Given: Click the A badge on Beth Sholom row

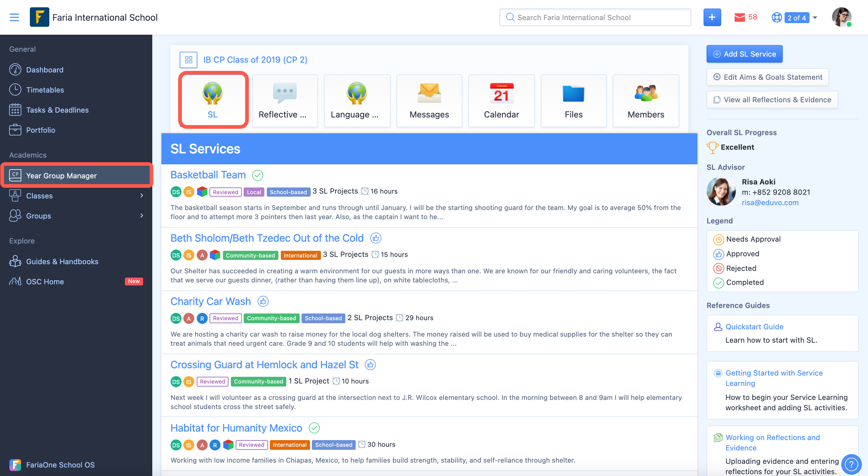Looking at the screenshot, I should (x=202, y=255).
